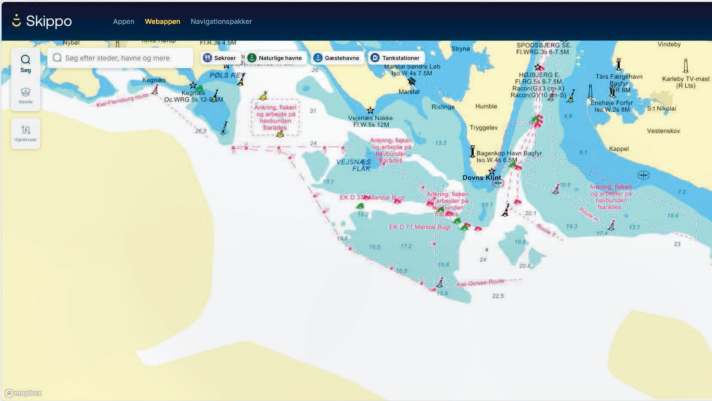Click the search field for places and harbours
The height and width of the screenshot is (401, 712).
pos(121,59)
